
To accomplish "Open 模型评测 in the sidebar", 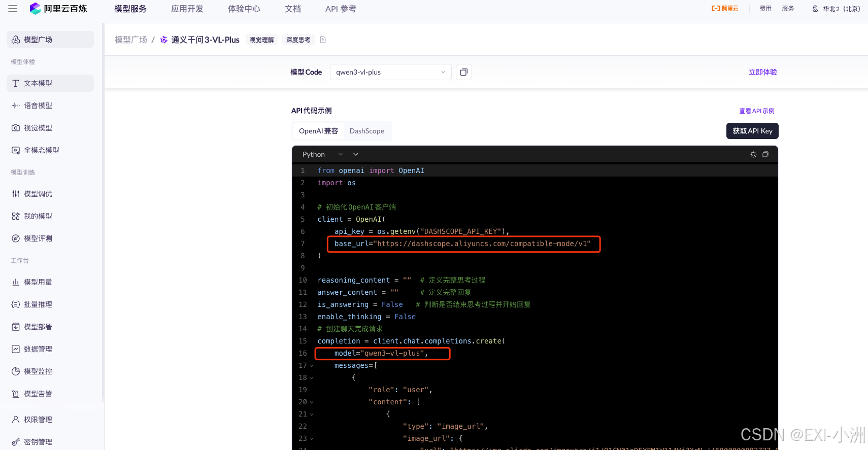I will 50,238.
